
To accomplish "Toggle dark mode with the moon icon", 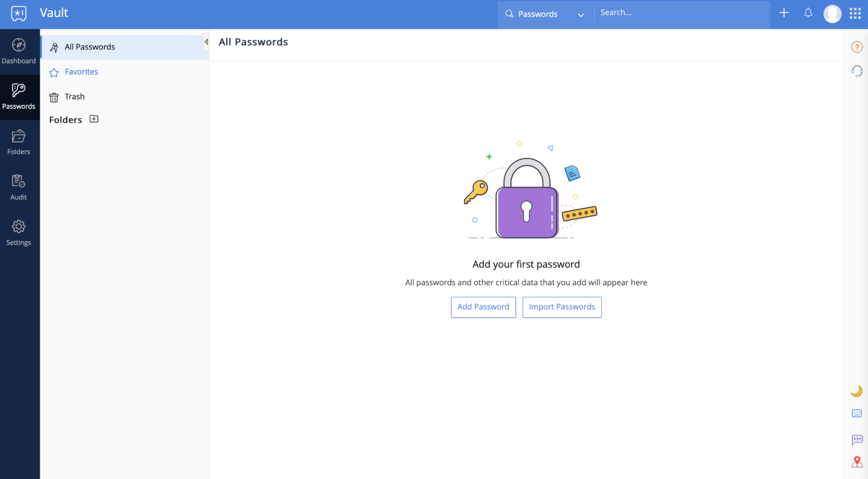I will 856,391.
